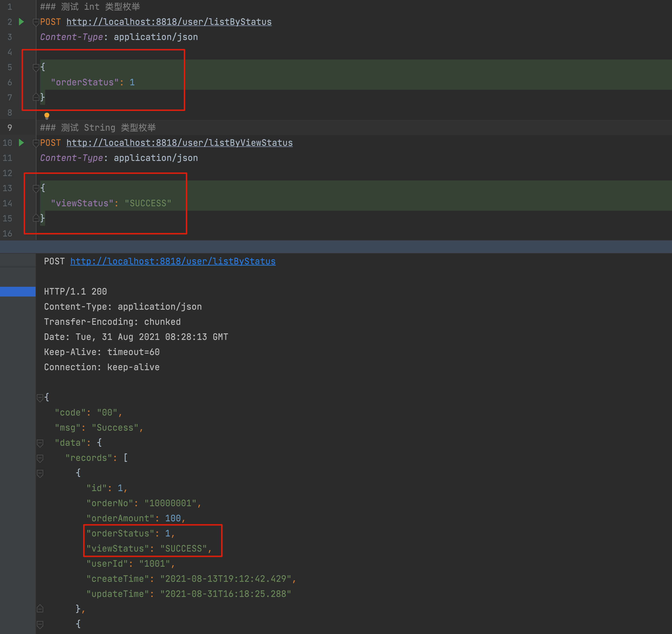This screenshot has height=634, width=672.
Task: Click the orderStatus value 1 in request
Action: [132, 82]
